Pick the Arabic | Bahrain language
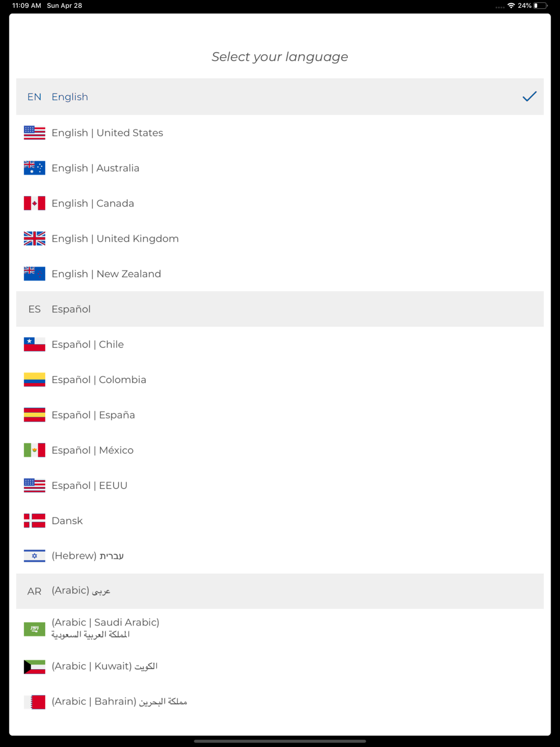The width and height of the screenshot is (560, 747). 280,702
